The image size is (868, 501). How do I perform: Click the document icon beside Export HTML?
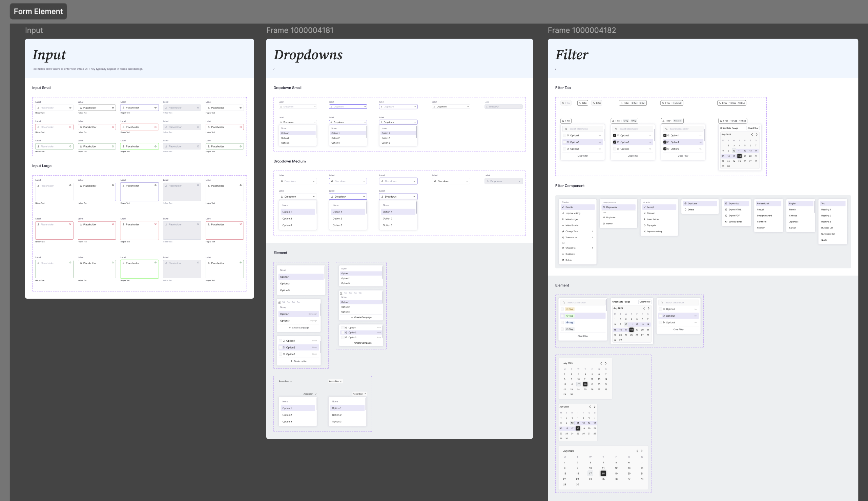click(726, 209)
